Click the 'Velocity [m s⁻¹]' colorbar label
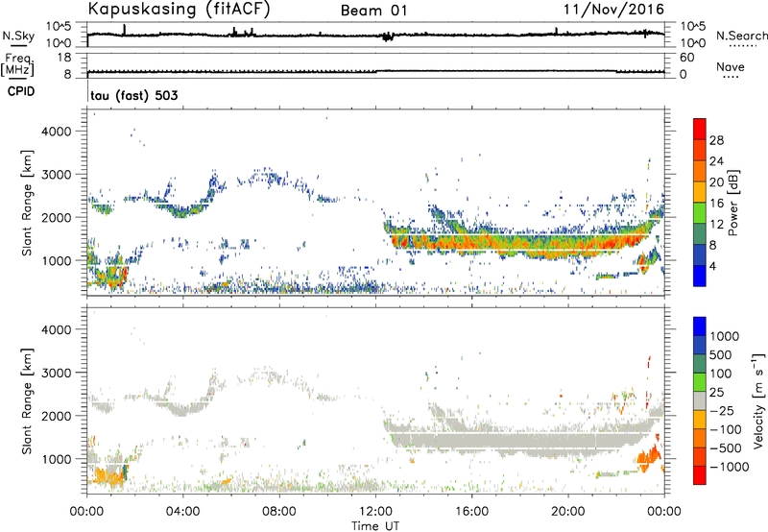The height and width of the screenshot is (532, 768). click(758, 400)
